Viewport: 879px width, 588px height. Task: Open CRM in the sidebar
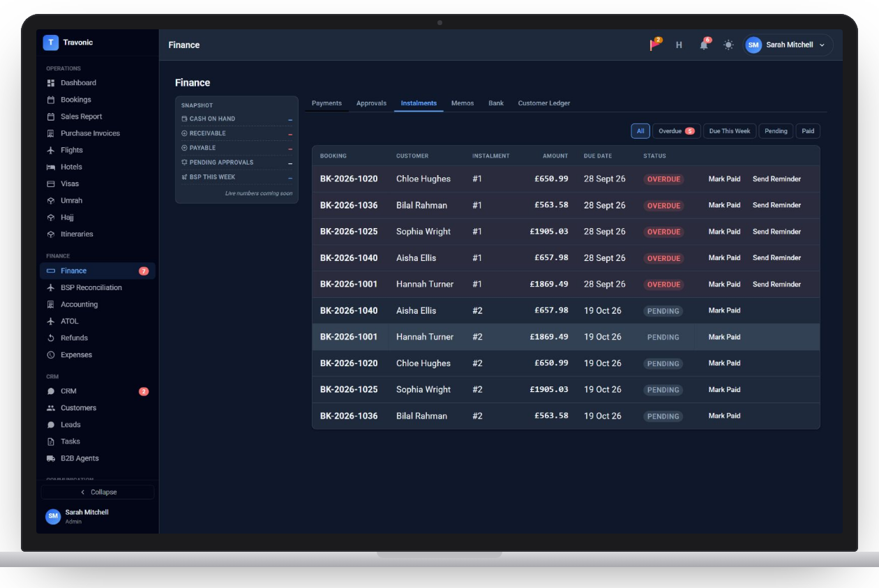pos(98,391)
